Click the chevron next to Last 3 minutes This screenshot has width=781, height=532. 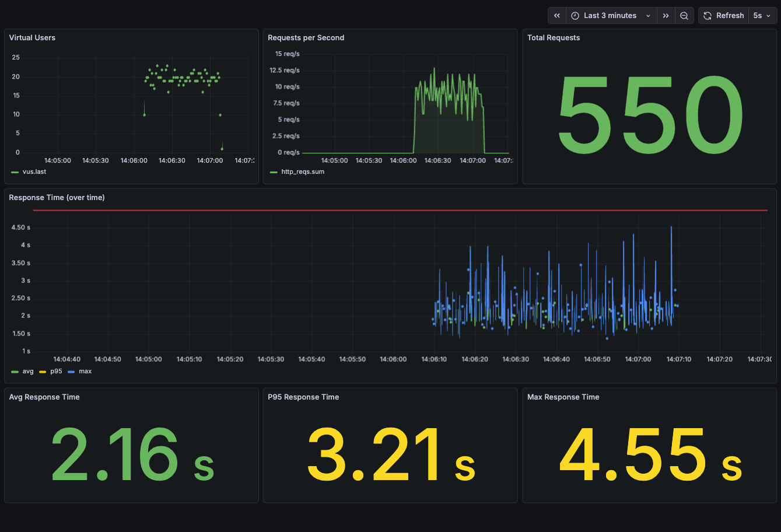tap(648, 16)
